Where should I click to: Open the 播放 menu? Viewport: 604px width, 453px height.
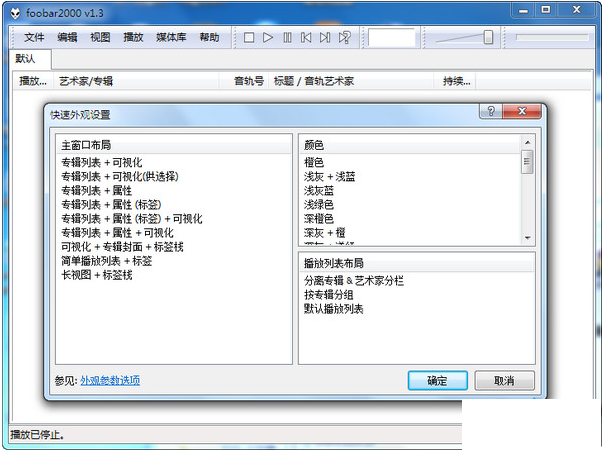click(133, 37)
